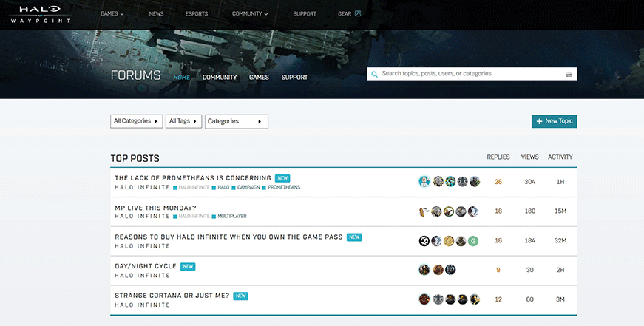Click last avatar in Day/Night Cycle row
Viewport: 644px width, 326px height.
tap(450, 270)
